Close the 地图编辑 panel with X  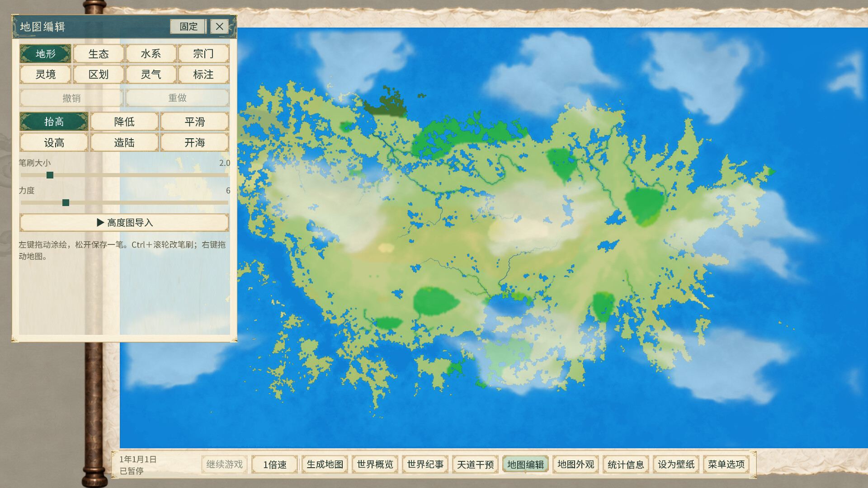tap(219, 27)
